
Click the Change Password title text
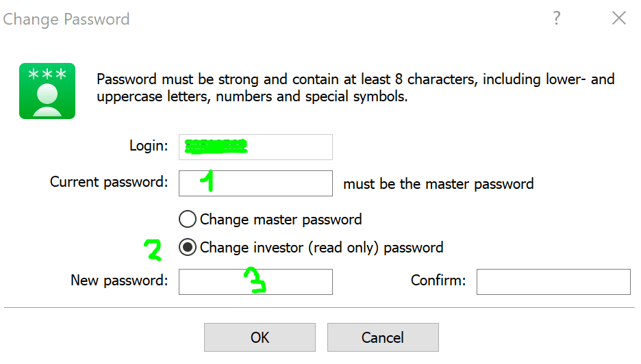click(x=66, y=19)
